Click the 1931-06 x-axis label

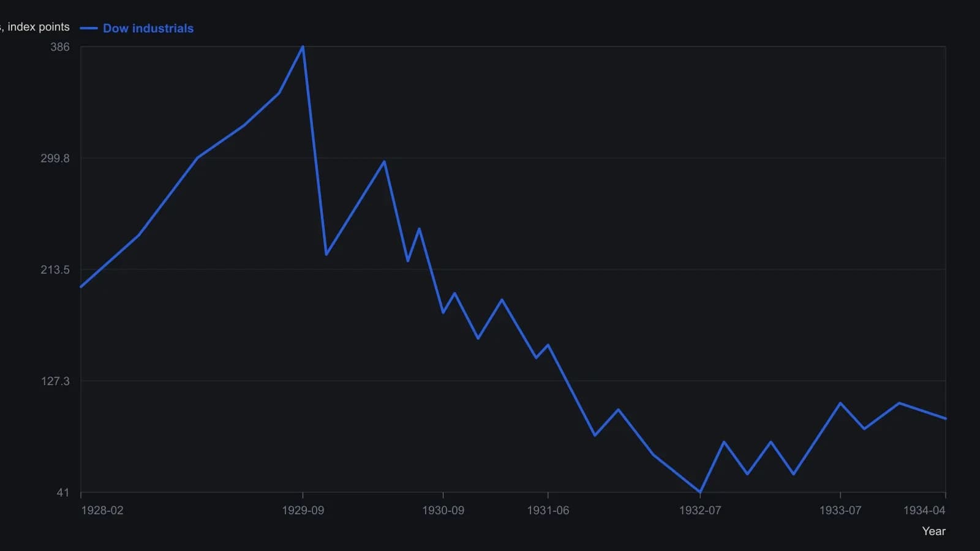(x=548, y=511)
